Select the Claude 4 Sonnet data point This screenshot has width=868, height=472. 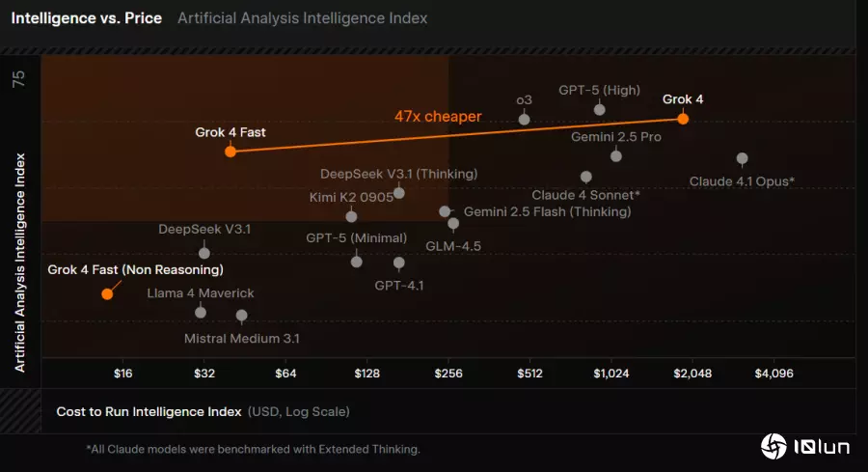click(585, 177)
